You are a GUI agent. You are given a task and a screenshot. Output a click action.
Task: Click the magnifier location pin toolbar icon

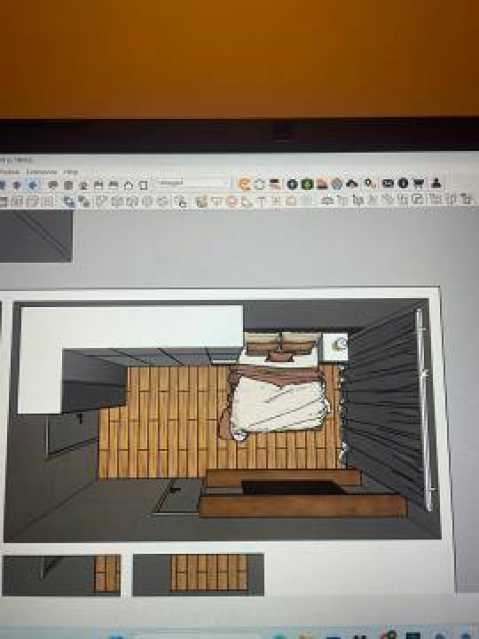coord(369,184)
